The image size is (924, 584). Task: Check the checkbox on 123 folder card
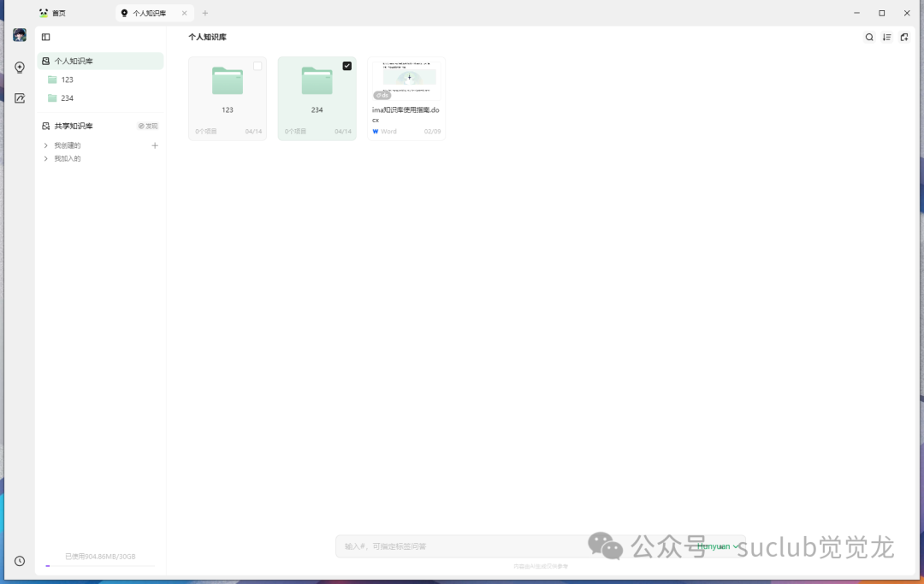[258, 66]
